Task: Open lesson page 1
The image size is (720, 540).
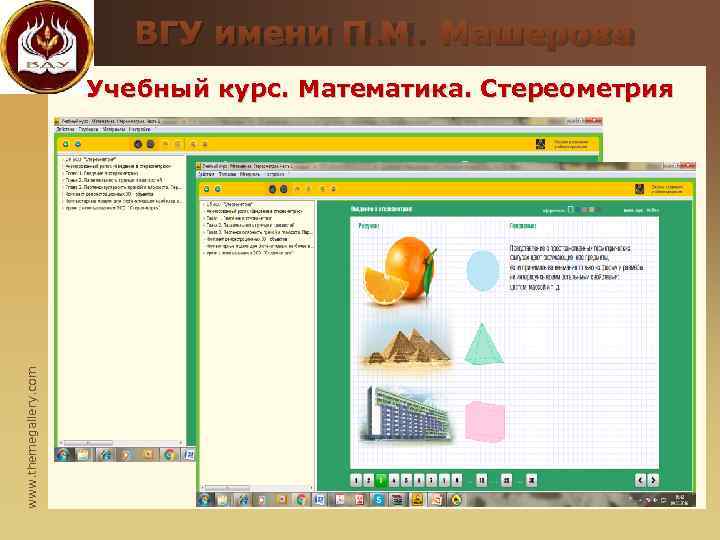Action: point(356,480)
